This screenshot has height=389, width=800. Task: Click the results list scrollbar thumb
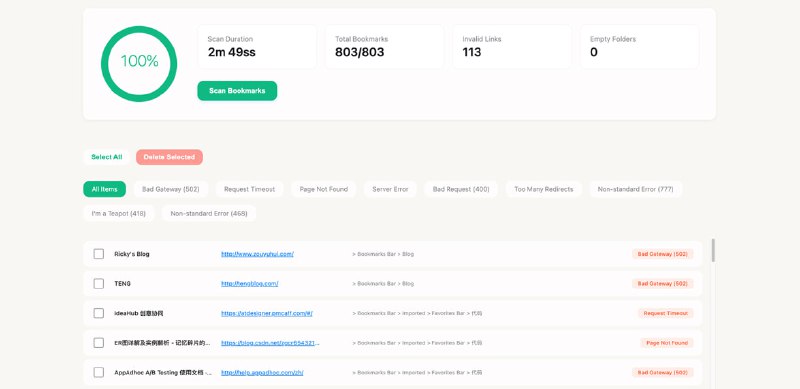[713, 250]
